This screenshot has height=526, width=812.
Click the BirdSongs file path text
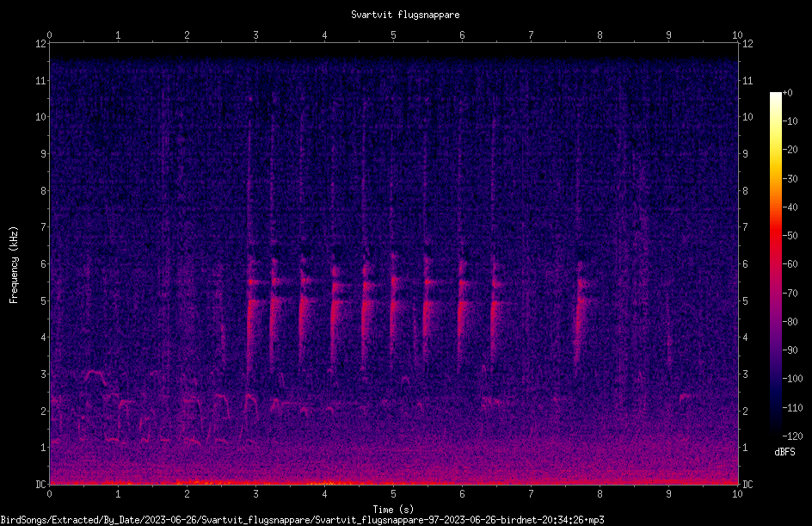302,520
